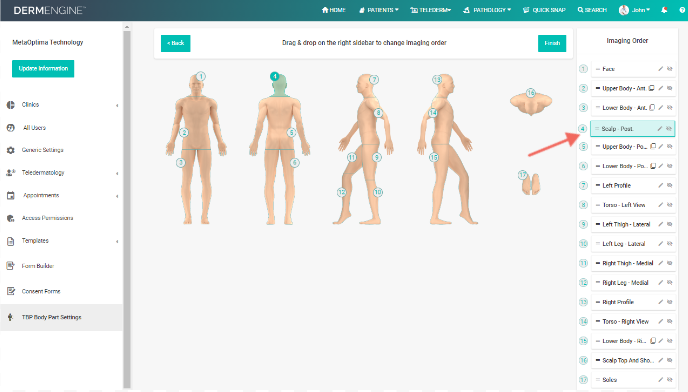Click the pencil icon for Left Profile

pyautogui.click(x=660, y=186)
